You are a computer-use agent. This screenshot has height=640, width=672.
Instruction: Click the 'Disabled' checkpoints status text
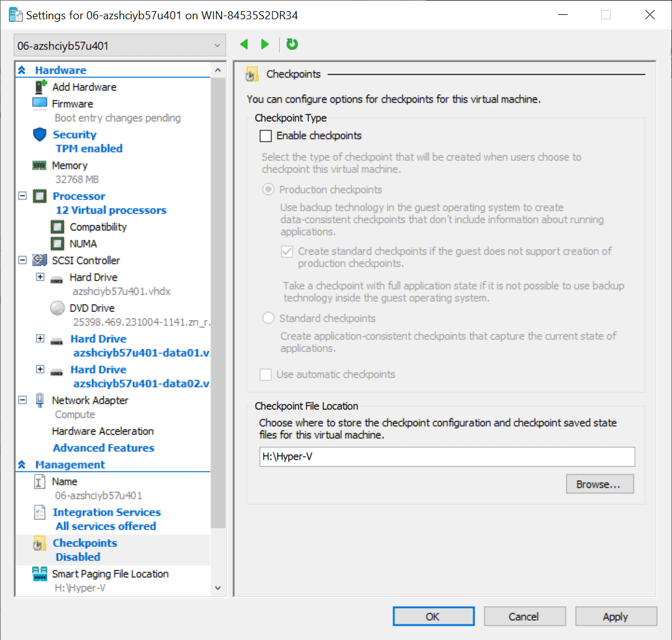click(x=78, y=557)
